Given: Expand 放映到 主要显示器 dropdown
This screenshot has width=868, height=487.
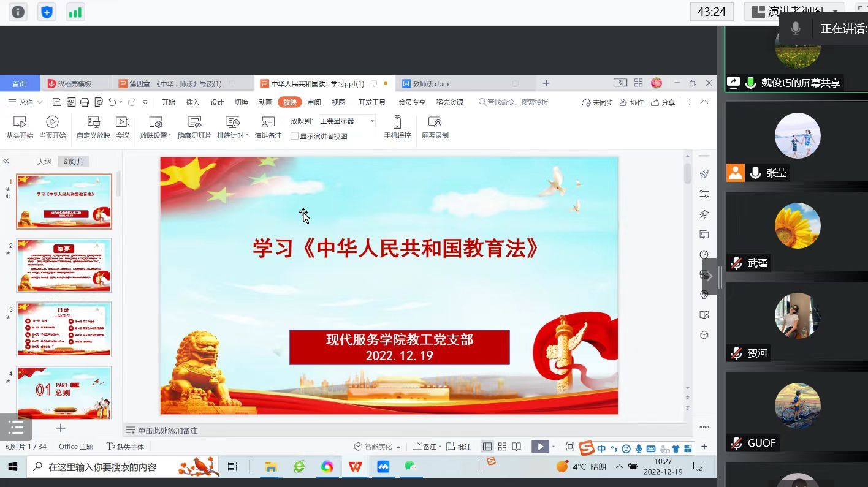Looking at the screenshot, I should tap(371, 121).
